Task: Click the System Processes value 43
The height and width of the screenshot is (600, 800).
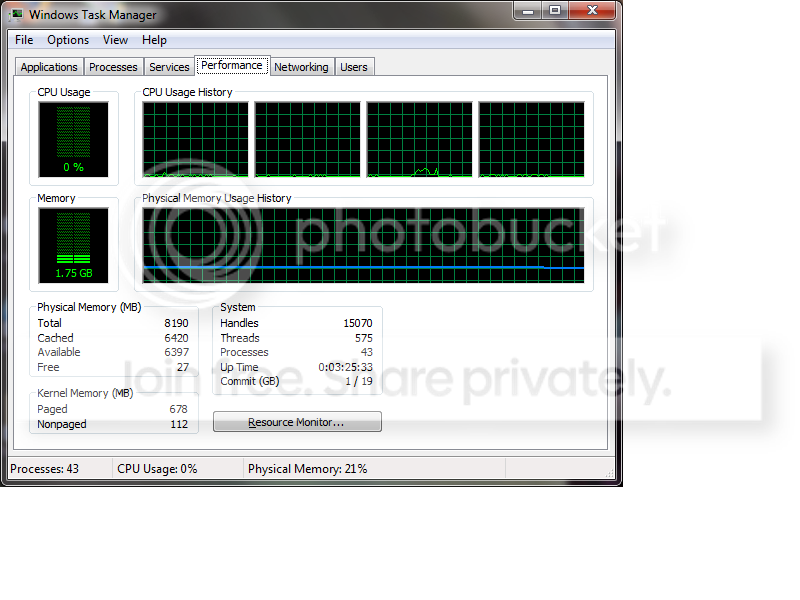Action: tap(367, 352)
